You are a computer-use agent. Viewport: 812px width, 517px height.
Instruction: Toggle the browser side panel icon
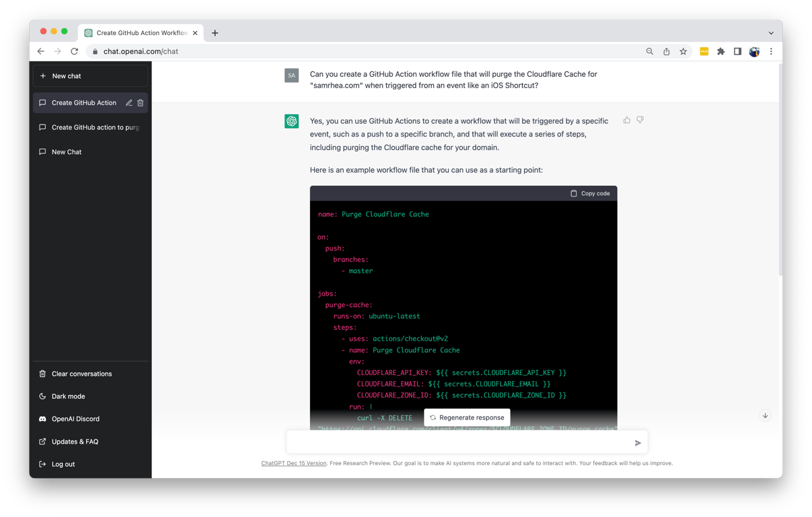737,51
